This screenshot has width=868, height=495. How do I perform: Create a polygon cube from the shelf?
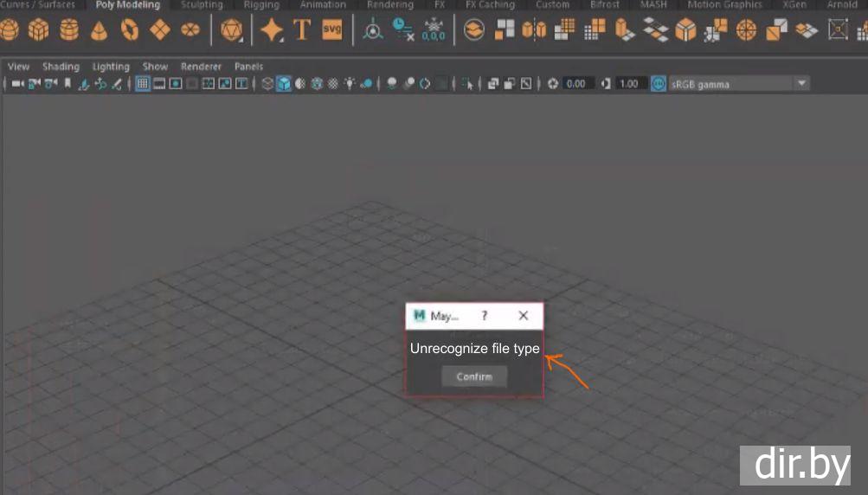(x=39, y=31)
